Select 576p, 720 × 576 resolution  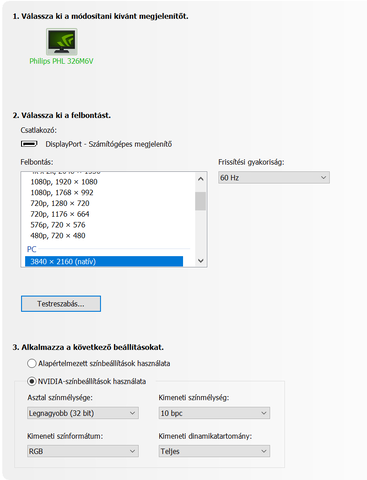(x=104, y=225)
